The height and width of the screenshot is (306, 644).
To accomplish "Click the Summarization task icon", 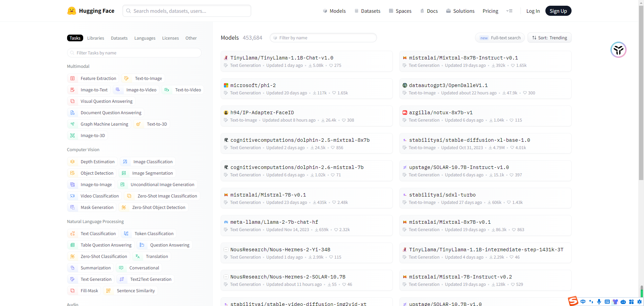I will point(72,268).
